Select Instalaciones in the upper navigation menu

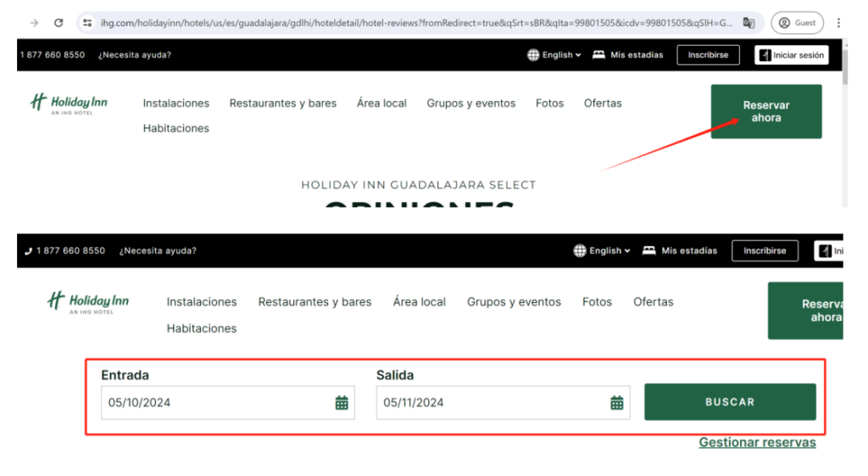point(175,104)
